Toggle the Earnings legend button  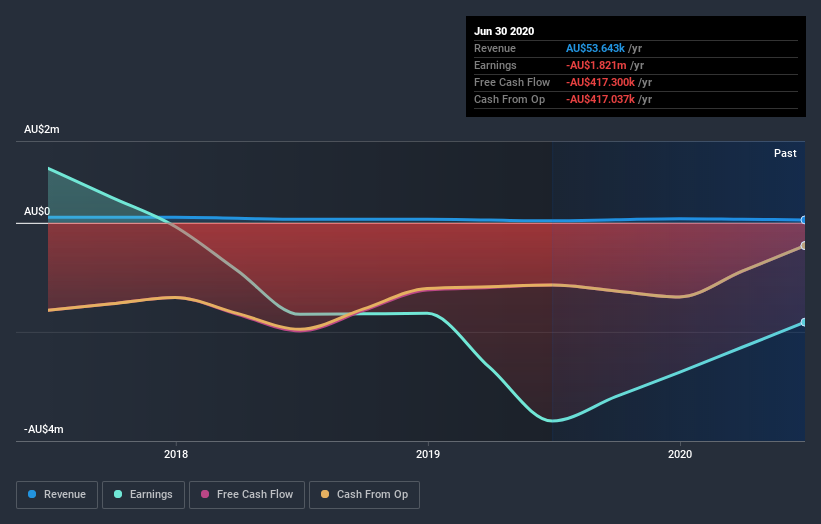[143, 495]
